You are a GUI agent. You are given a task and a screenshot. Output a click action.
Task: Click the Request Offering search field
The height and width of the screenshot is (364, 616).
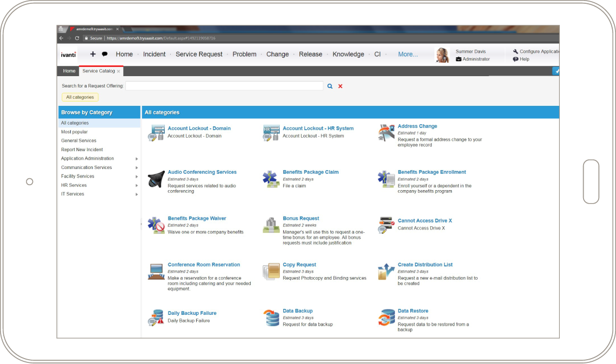tap(224, 85)
